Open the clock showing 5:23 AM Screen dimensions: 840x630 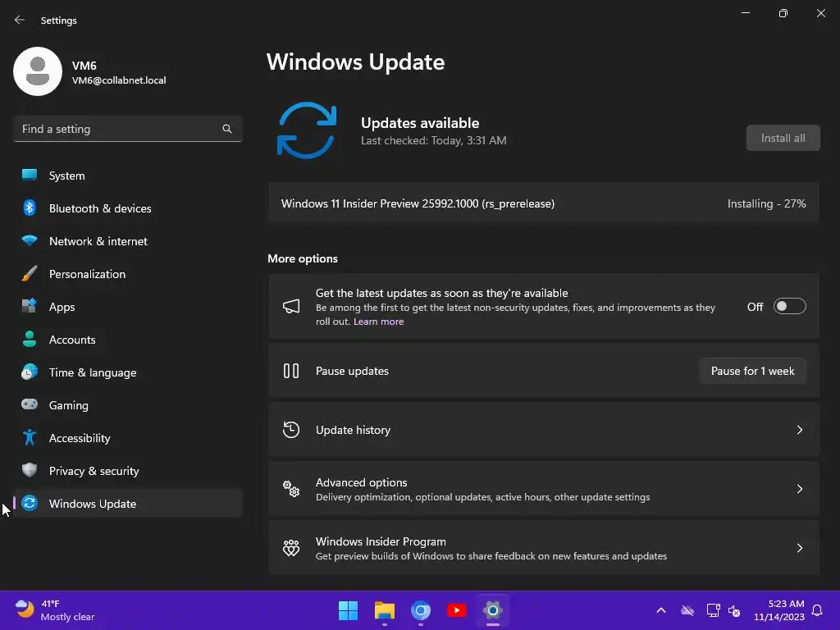pyautogui.click(x=779, y=610)
